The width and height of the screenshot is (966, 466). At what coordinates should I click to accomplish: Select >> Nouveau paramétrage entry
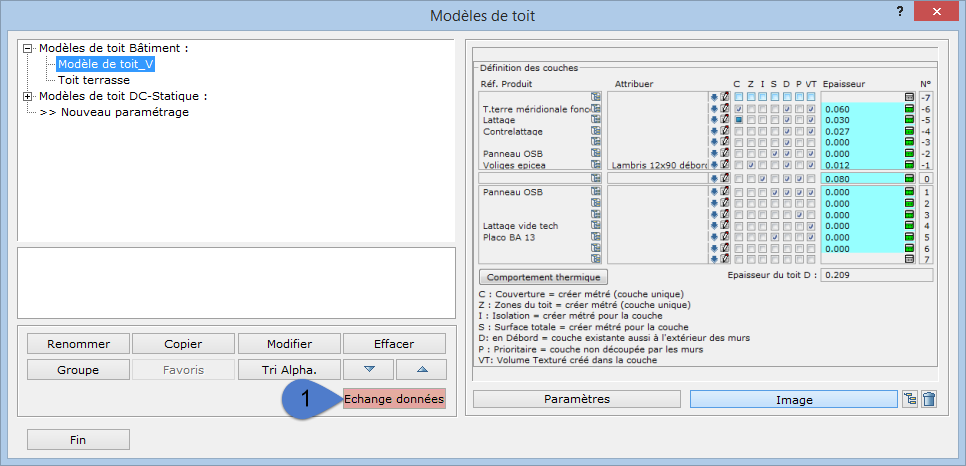point(114,112)
